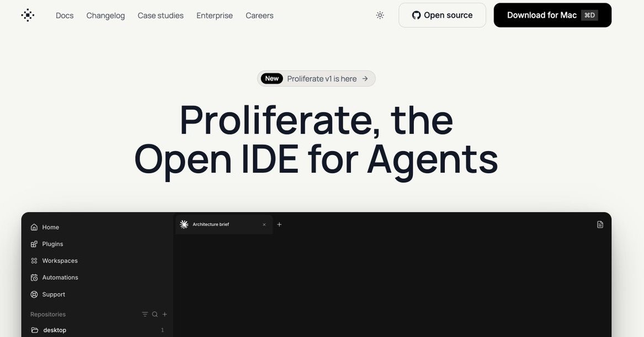Open the Docs page

point(65,15)
